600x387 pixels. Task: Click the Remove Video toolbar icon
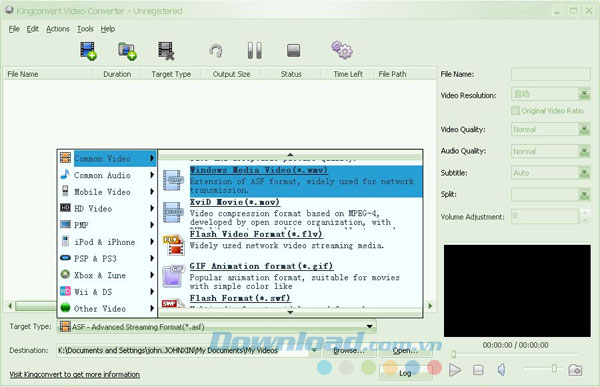[166, 51]
